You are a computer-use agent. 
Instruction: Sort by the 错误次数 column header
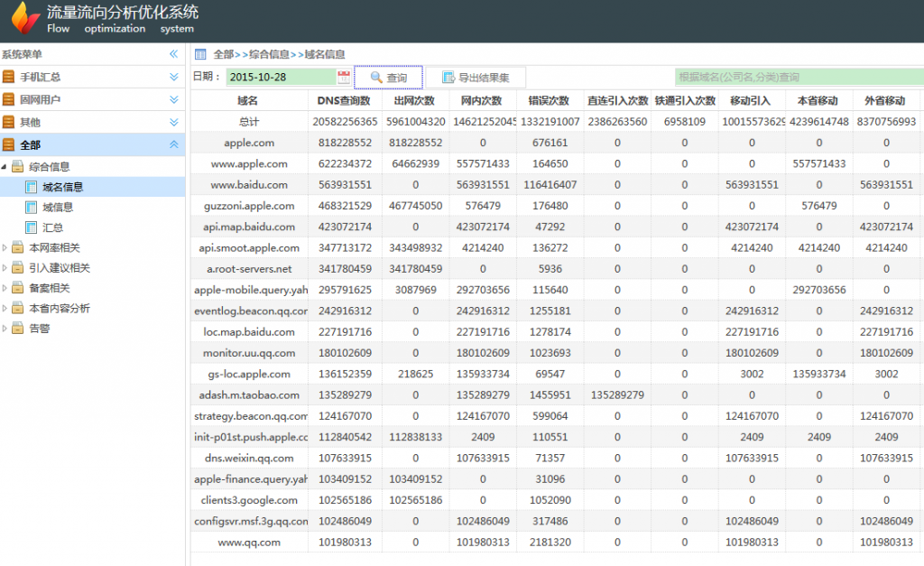pyautogui.click(x=550, y=100)
